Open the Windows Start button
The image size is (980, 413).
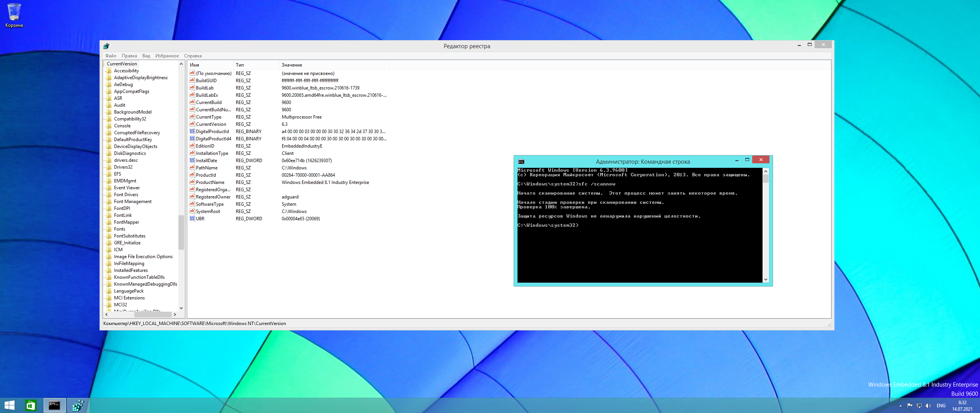[9, 405]
